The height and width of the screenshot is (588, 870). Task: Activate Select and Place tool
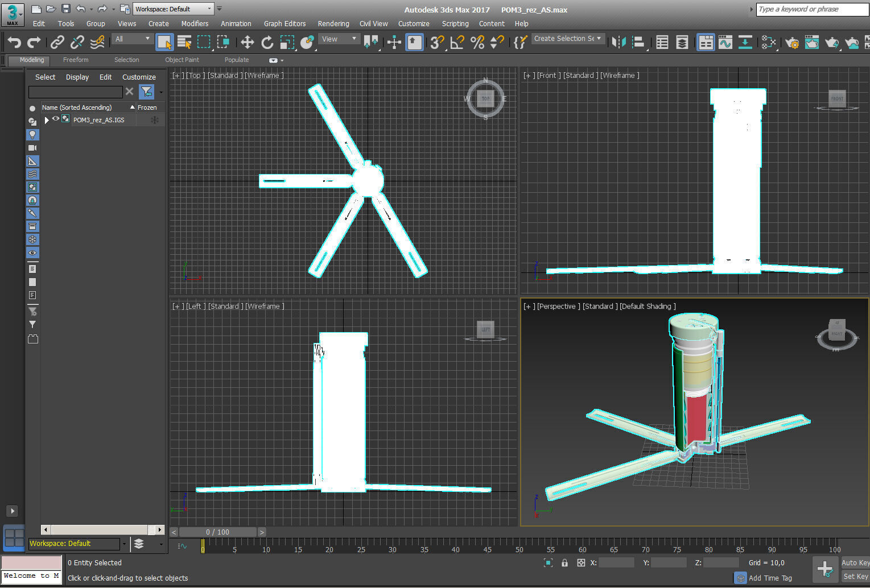point(307,42)
